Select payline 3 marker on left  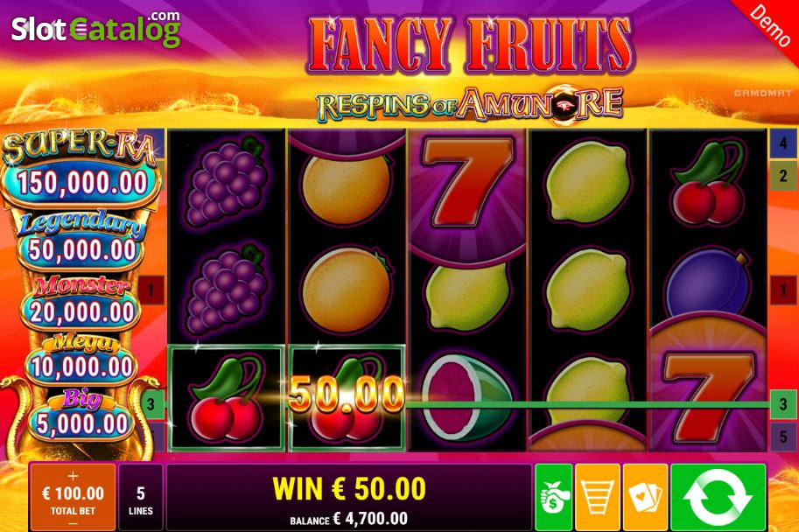(151, 404)
